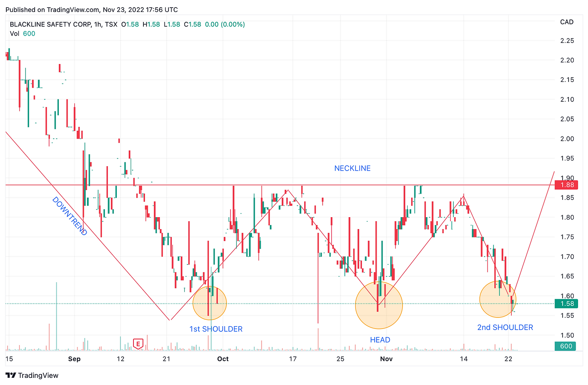Click the 'Vol 600' indicator legend

(23, 33)
